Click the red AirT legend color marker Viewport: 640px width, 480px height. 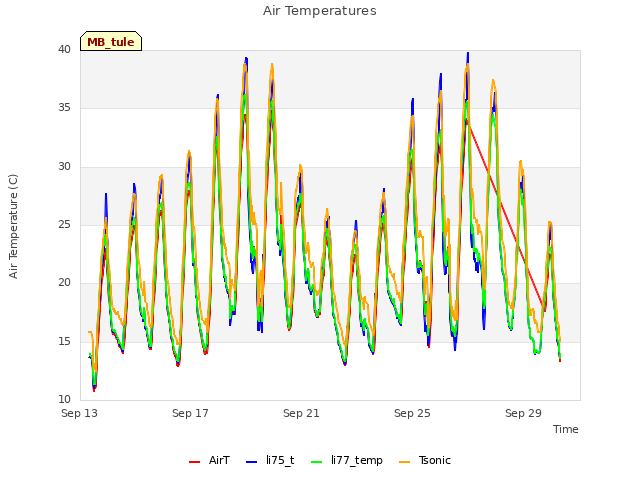(194, 462)
